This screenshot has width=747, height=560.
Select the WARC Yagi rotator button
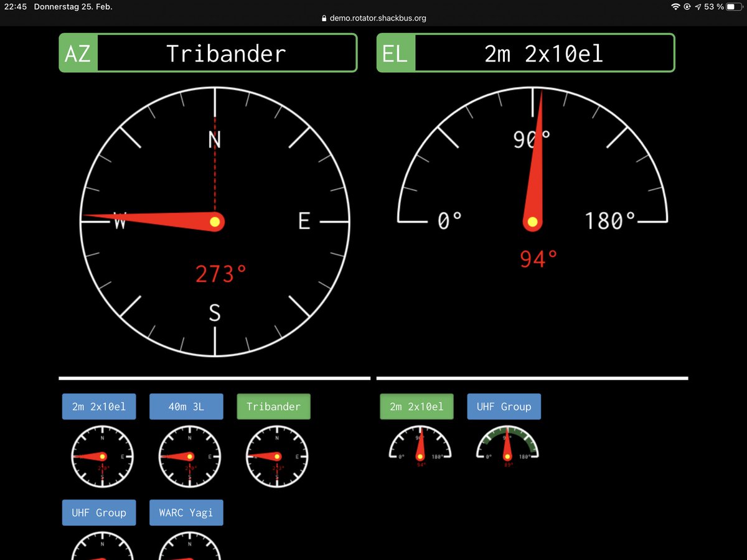point(186,513)
